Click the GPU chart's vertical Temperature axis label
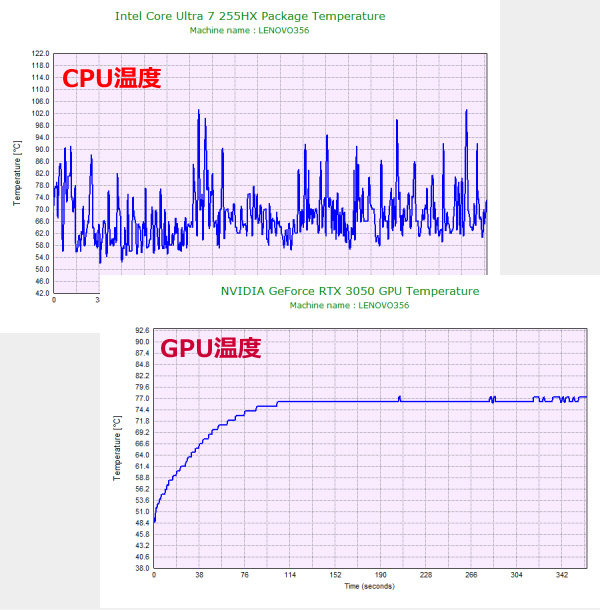 point(117,449)
